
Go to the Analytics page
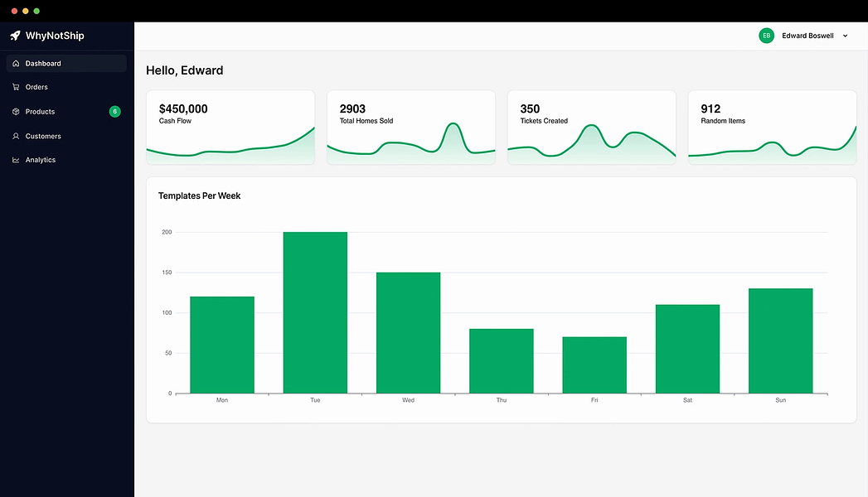66,160
